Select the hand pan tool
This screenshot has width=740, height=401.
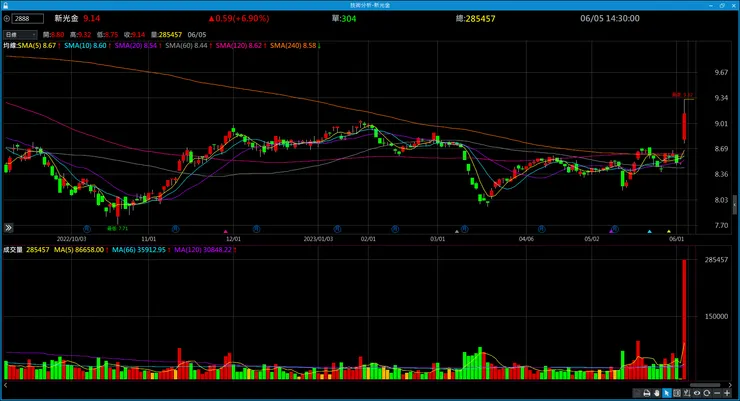pos(656,393)
